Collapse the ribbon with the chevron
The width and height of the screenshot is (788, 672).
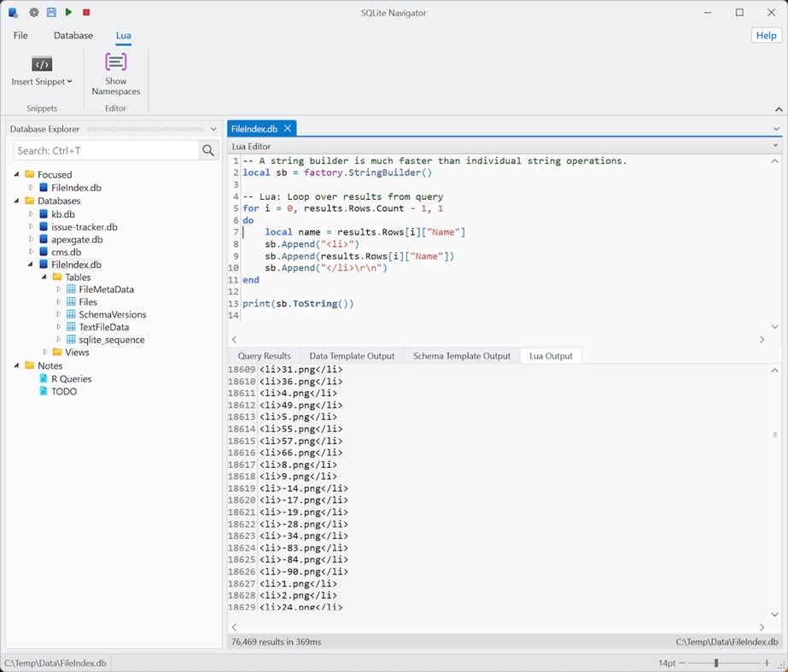pos(778,109)
